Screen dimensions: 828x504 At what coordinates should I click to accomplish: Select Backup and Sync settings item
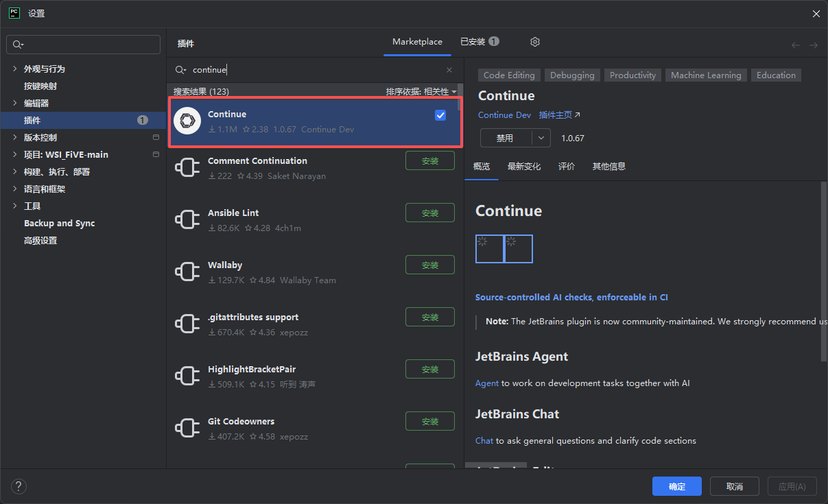click(x=60, y=224)
